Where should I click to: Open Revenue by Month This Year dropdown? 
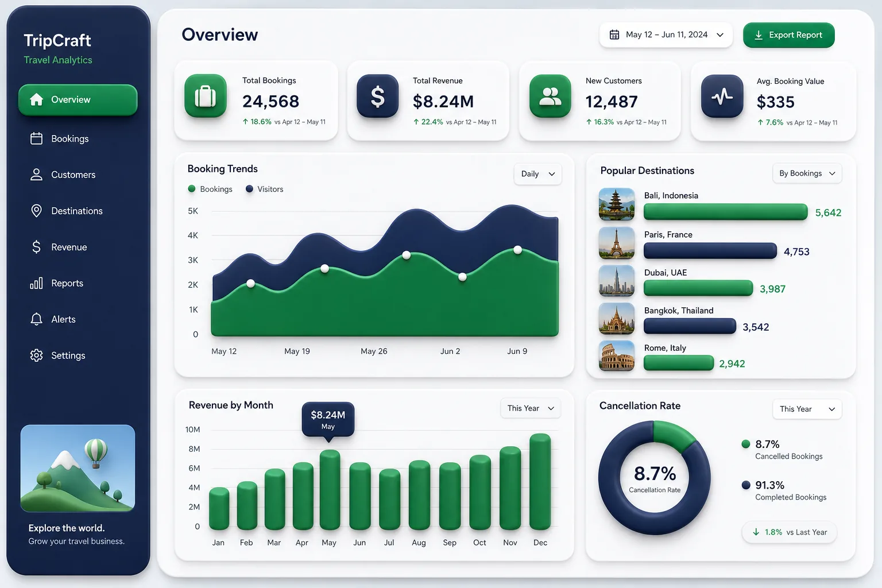[x=531, y=408]
